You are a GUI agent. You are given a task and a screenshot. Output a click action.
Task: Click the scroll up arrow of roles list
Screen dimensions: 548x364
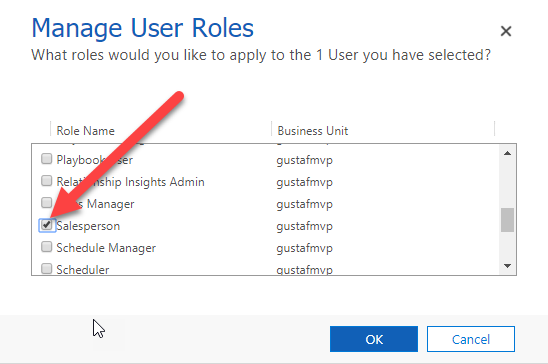click(x=507, y=153)
